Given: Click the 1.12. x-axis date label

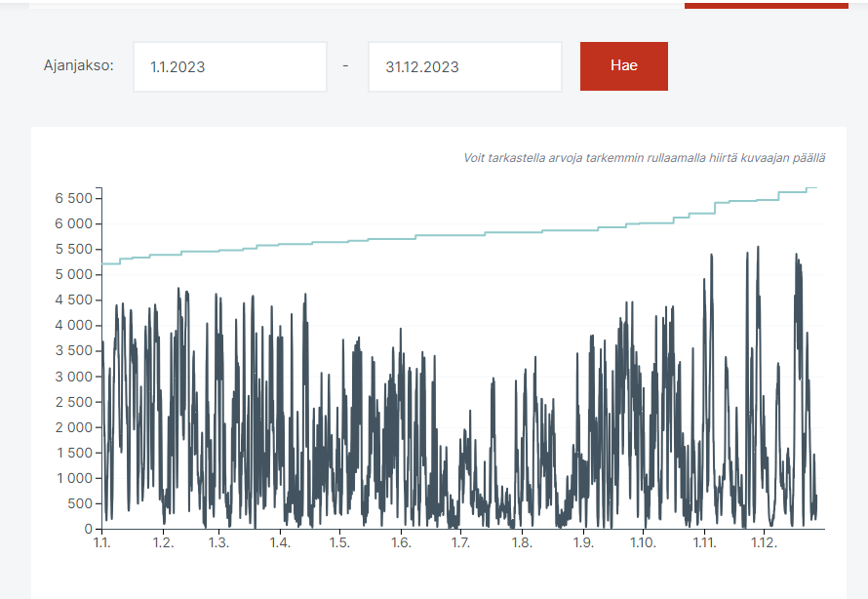Looking at the screenshot, I should [x=764, y=542].
